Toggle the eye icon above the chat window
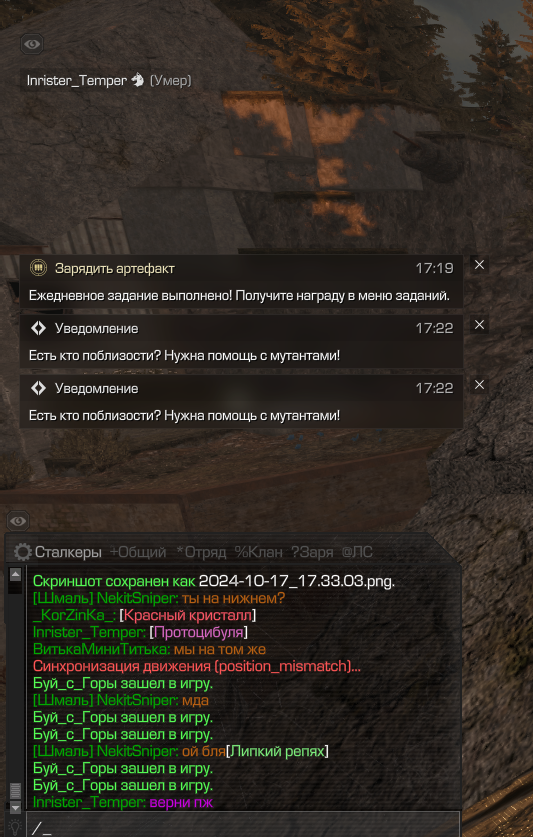Viewport: 533px width, 837px height. click(x=18, y=520)
